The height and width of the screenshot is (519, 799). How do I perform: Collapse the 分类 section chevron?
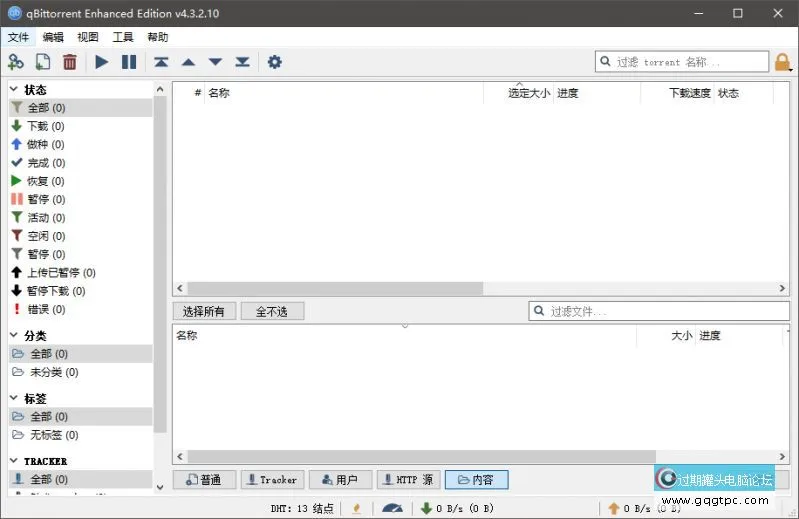[14, 336]
